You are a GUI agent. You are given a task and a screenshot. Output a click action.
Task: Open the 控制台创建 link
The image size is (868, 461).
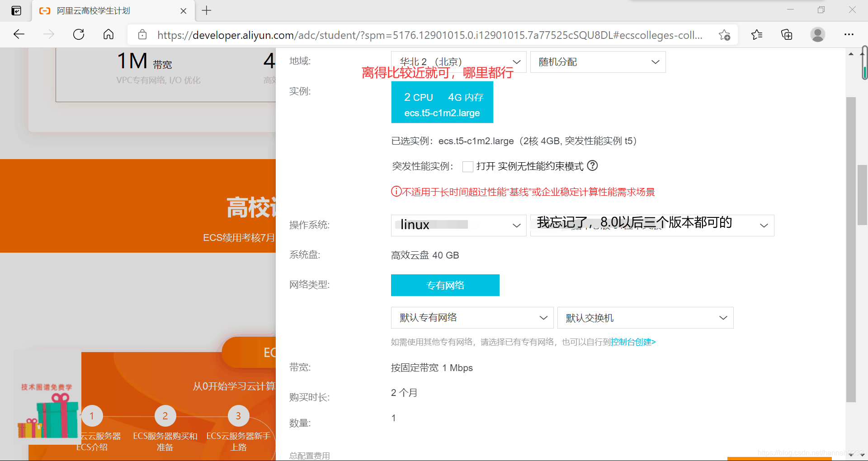click(633, 342)
